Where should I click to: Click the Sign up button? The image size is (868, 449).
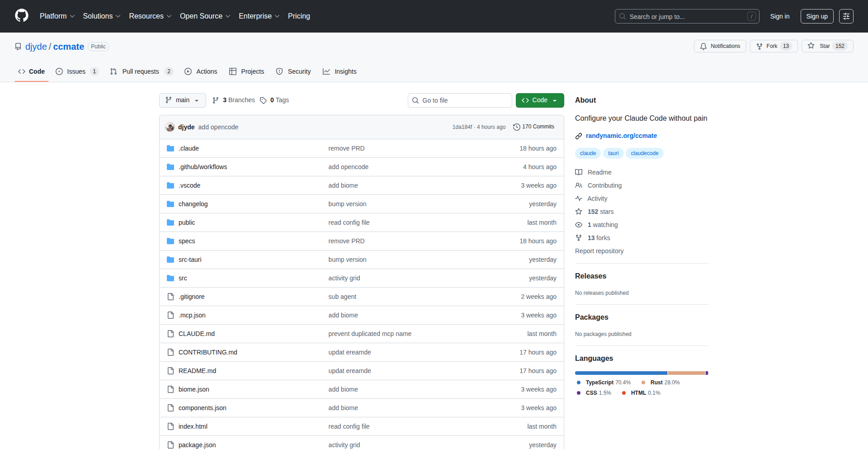(816, 16)
